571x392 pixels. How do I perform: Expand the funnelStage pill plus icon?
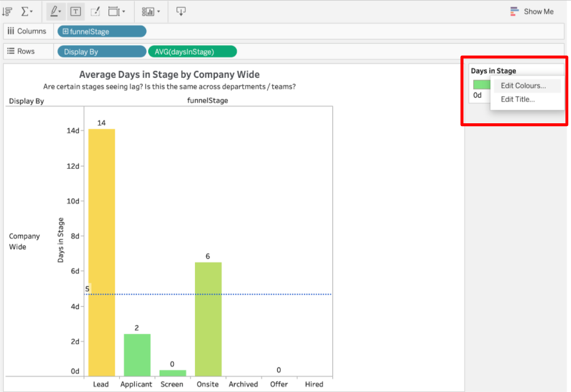click(x=65, y=31)
